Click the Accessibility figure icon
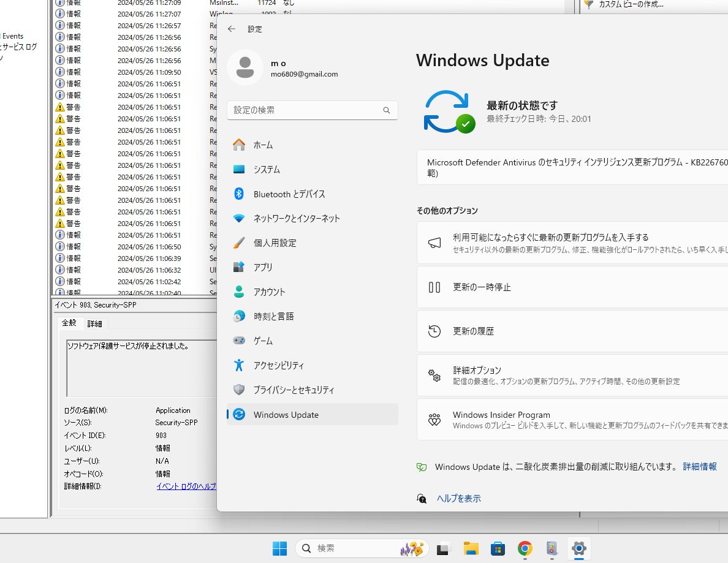 pos(239,365)
